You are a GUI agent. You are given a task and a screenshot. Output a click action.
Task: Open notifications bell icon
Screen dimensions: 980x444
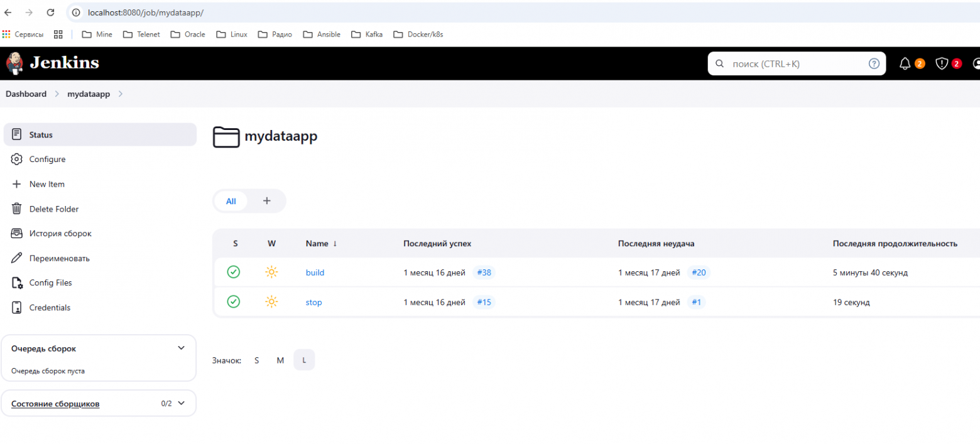(905, 63)
